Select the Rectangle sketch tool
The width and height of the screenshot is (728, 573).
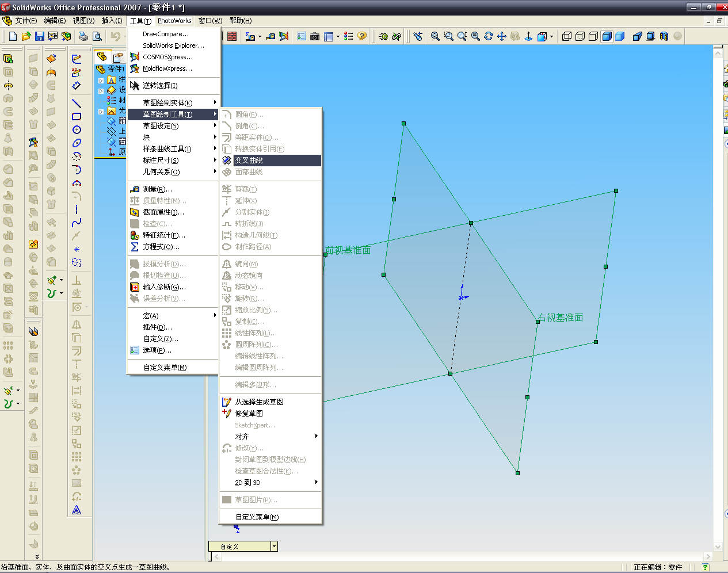coord(77,117)
